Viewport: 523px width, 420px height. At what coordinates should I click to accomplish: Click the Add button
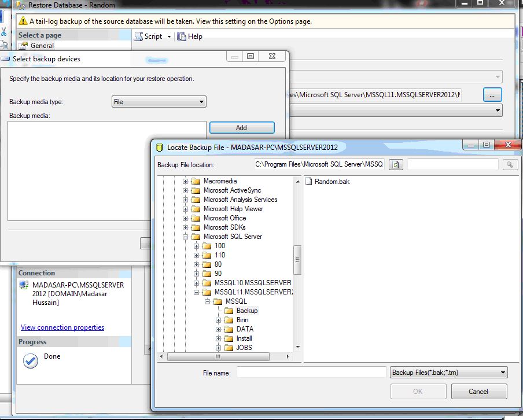(241, 128)
